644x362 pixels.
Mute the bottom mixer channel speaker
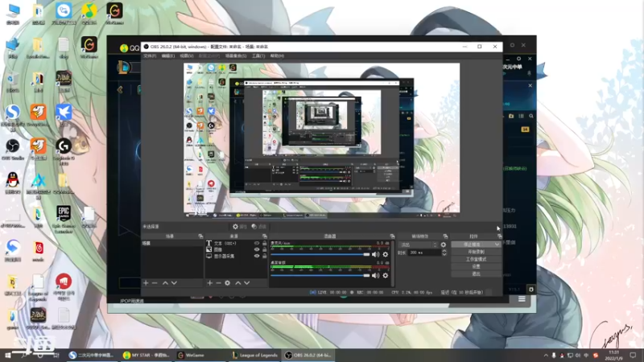pos(375,275)
